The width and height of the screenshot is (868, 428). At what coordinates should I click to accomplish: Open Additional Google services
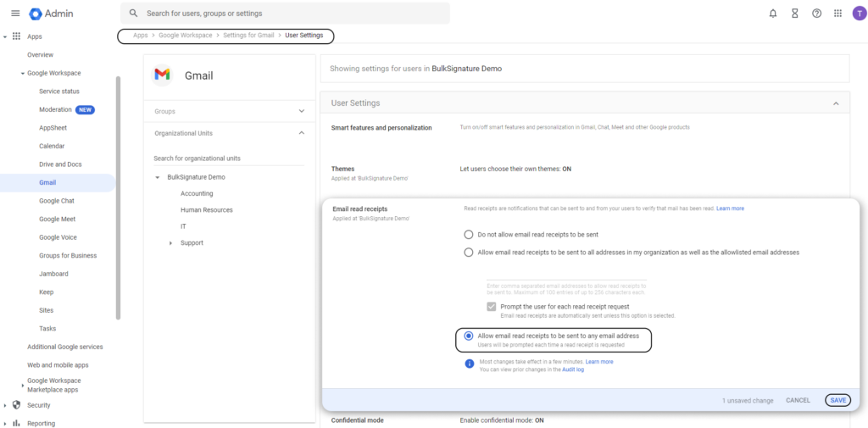point(65,347)
